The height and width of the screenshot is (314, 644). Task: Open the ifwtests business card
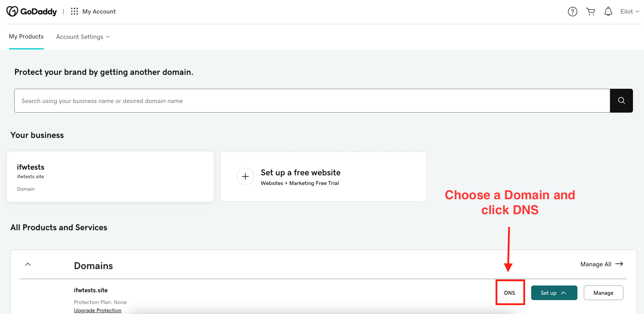[110, 177]
